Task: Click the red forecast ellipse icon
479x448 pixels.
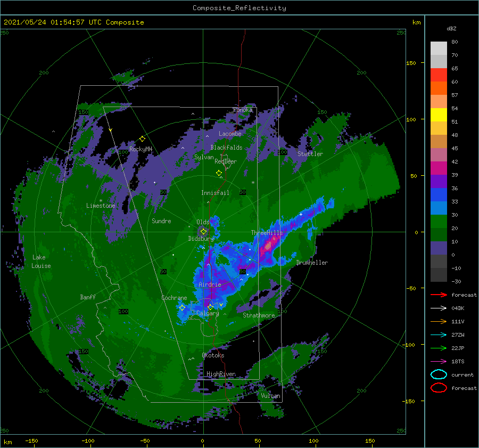Action: tap(439, 388)
